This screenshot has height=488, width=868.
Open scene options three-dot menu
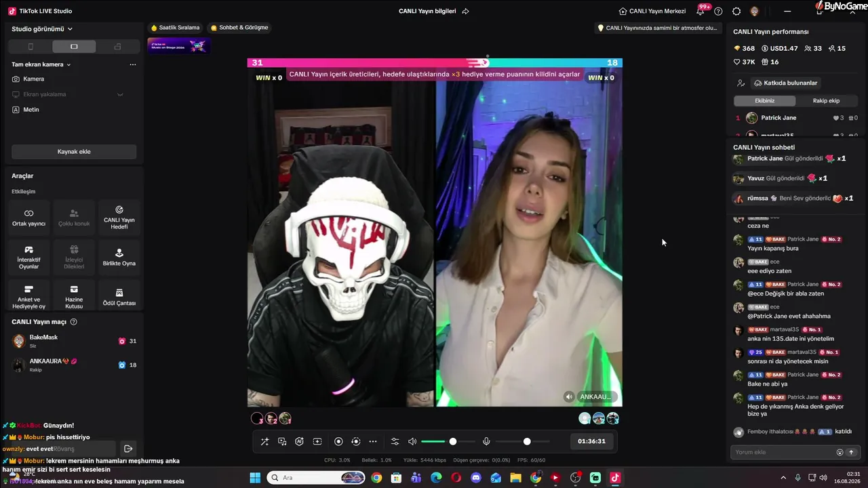coord(133,64)
